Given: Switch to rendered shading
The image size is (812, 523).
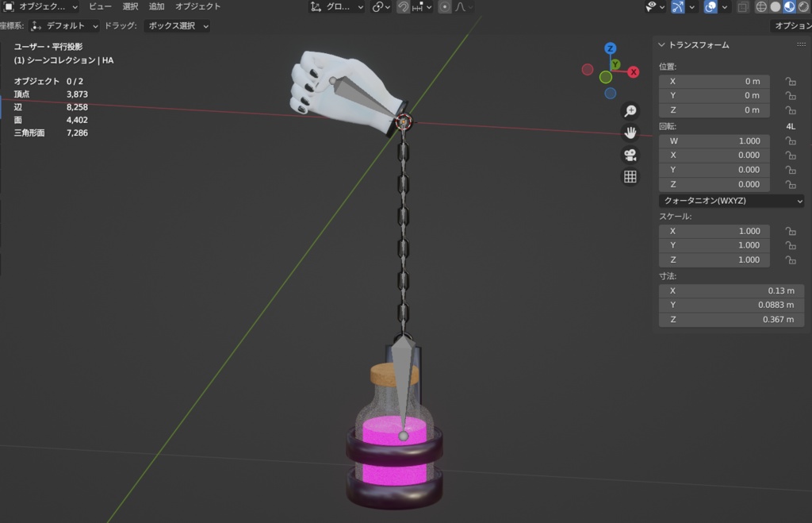Looking at the screenshot, I should [x=803, y=6].
